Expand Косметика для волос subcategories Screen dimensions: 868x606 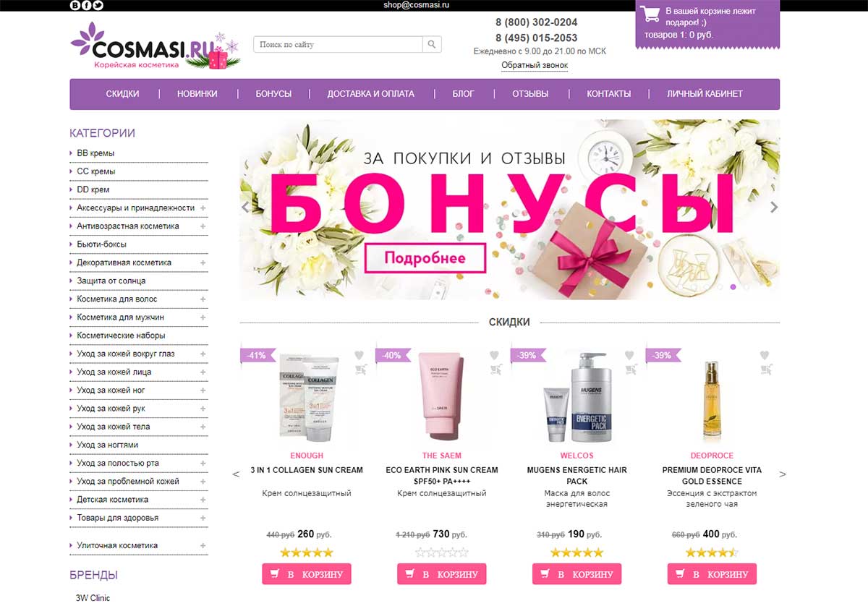click(x=203, y=299)
